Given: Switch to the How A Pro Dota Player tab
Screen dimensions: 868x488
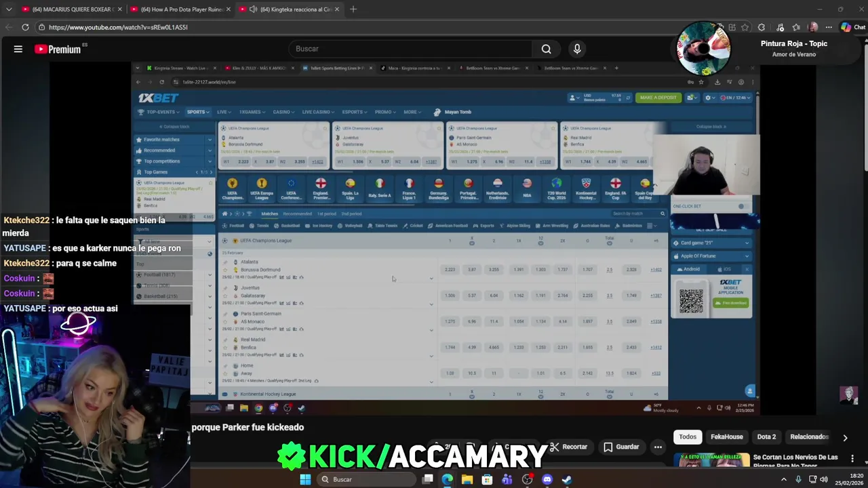Looking at the screenshot, I should (x=180, y=9).
